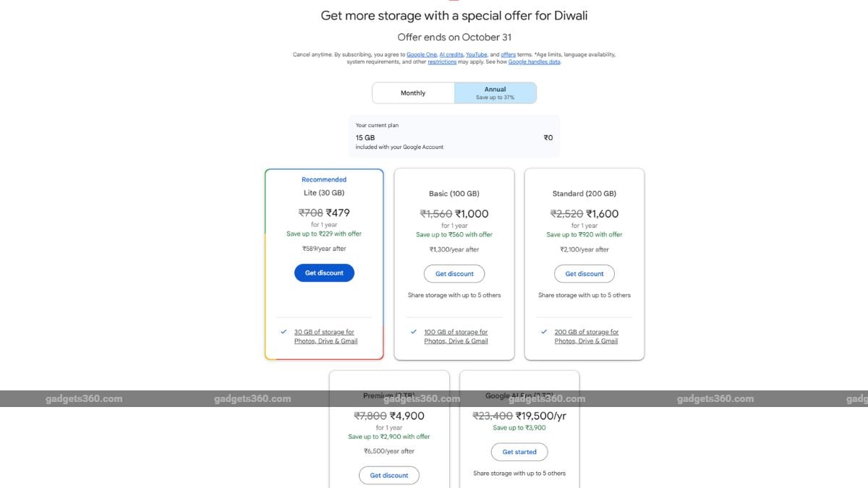This screenshot has height=488, width=868.
Task: Get discount on Lite 30 GB plan
Action: tap(324, 273)
